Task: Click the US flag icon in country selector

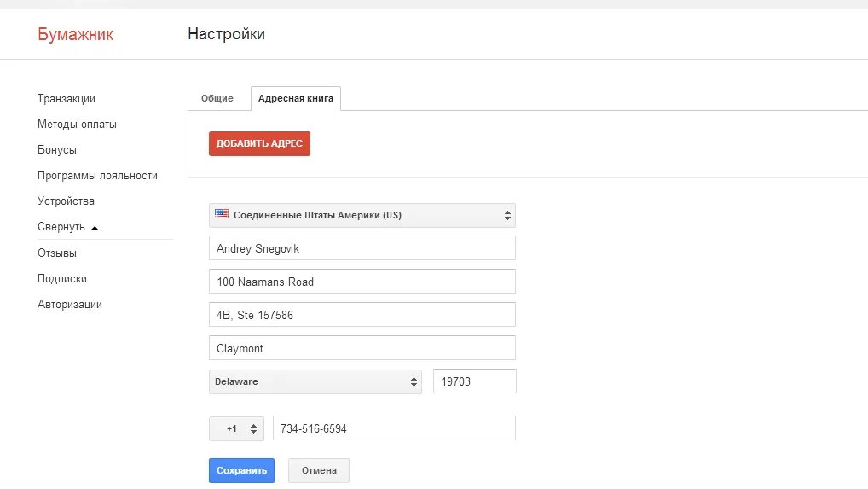Action: click(222, 215)
